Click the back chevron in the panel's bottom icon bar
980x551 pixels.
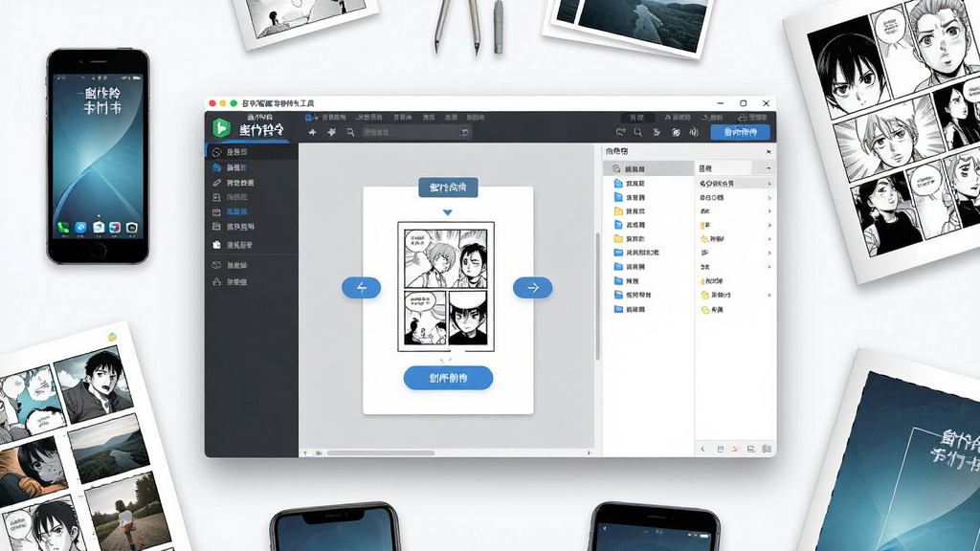(703, 450)
